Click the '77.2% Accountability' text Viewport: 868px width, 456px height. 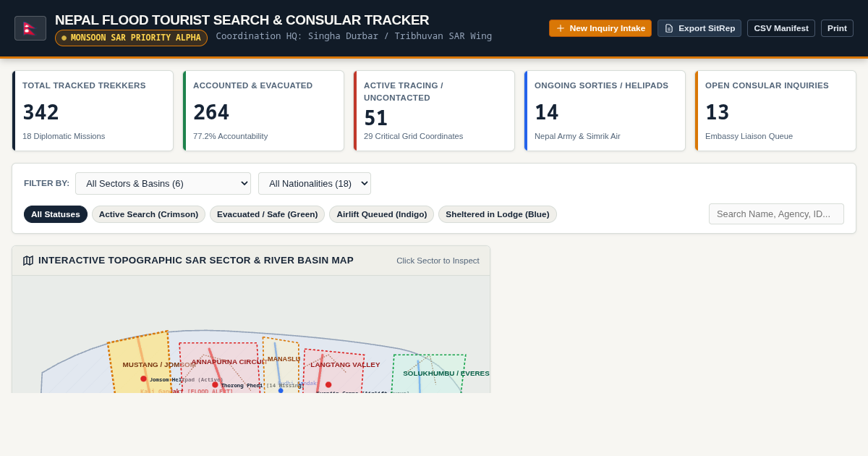(230, 136)
